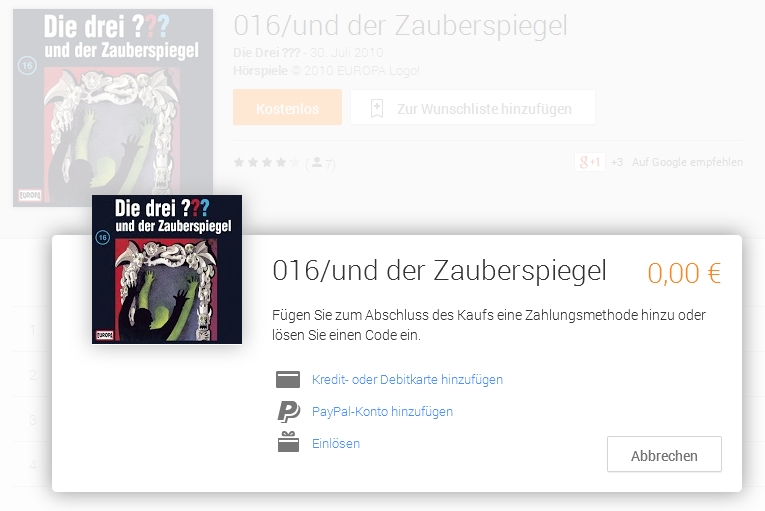Image resolution: width=765 pixels, height=511 pixels.
Task: Click the dimmed star rating in the background
Action: pyautogui.click(x=266, y=163)
